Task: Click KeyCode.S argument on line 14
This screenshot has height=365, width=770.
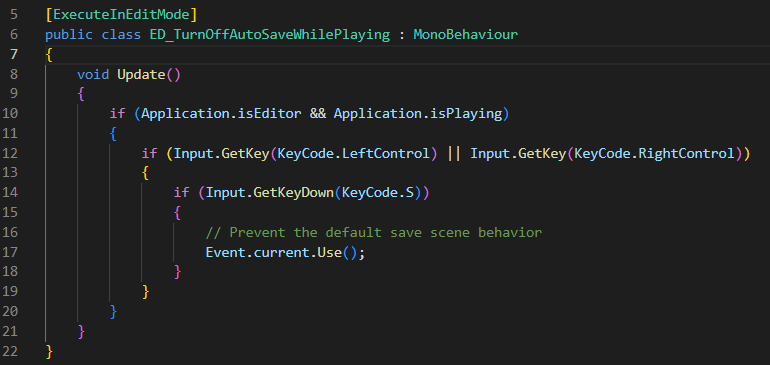Action: click(x=378, y=193)
